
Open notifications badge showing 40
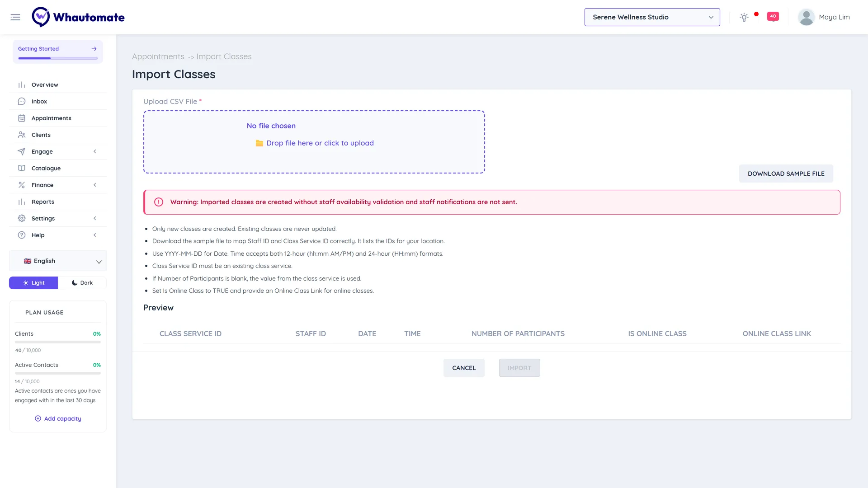coord(773,17)
